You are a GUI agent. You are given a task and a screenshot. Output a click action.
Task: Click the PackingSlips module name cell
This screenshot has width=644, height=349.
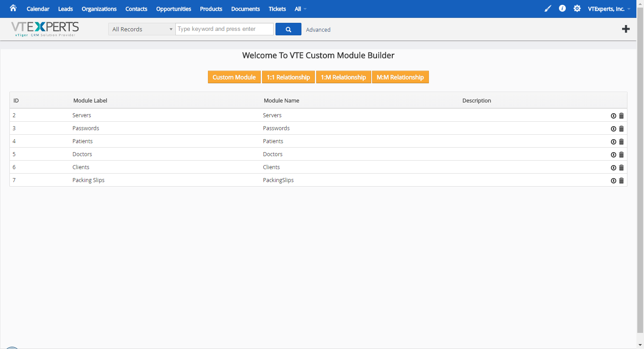tap(278, 180)
